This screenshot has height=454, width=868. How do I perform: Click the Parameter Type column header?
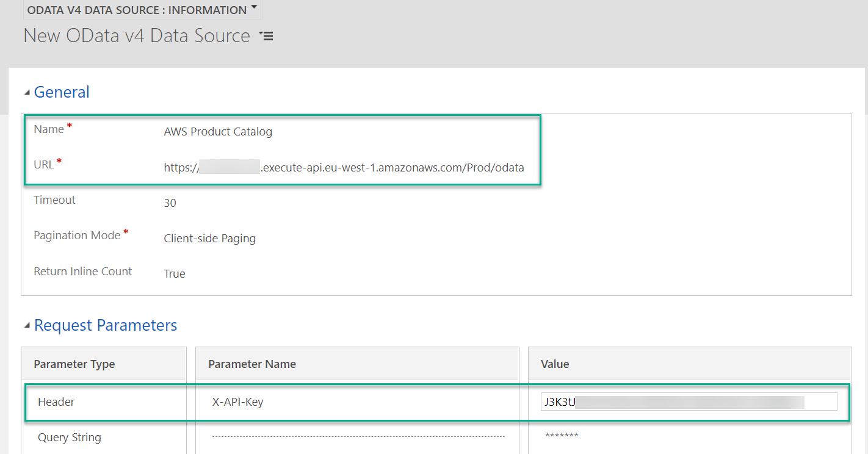click(x=74, y=363)
